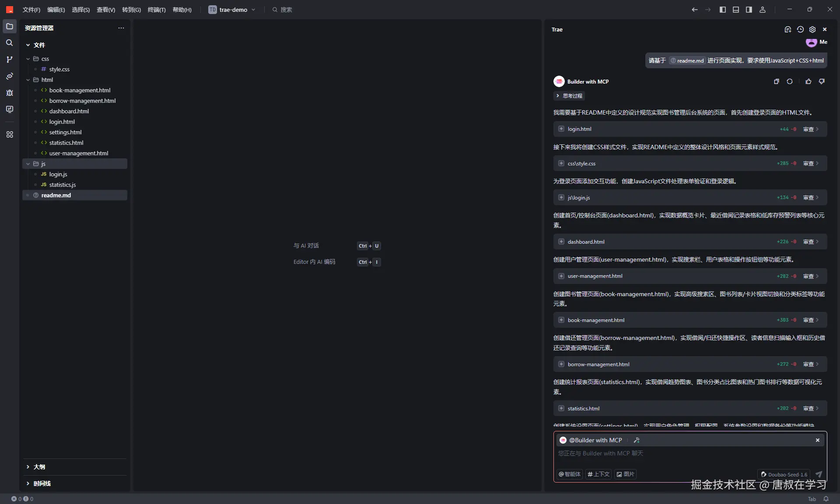The height and width of the screenshot is (504, 840).
Task: Attach an image with 图片 icon
Action: click(625, 474)
